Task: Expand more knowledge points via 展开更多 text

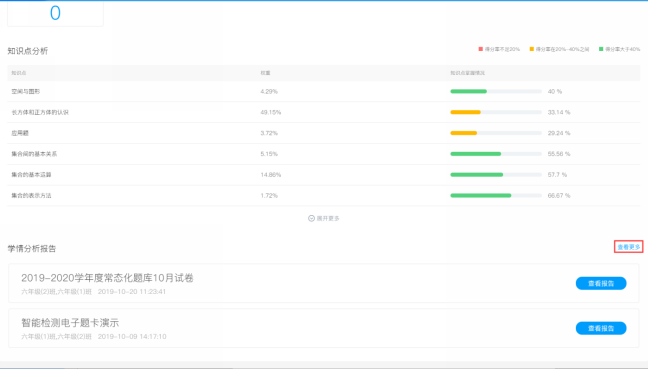Action: point(328,218)
